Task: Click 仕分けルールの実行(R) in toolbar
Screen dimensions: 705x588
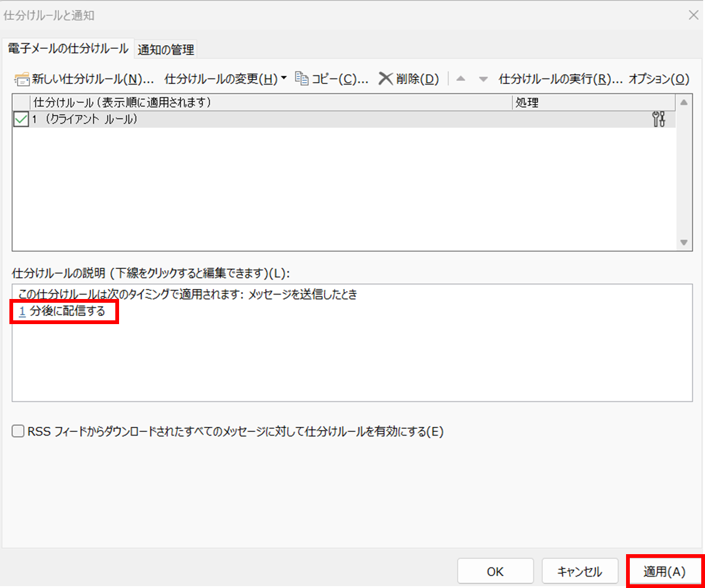Action: pyautogui.click(x=560, y=79)
